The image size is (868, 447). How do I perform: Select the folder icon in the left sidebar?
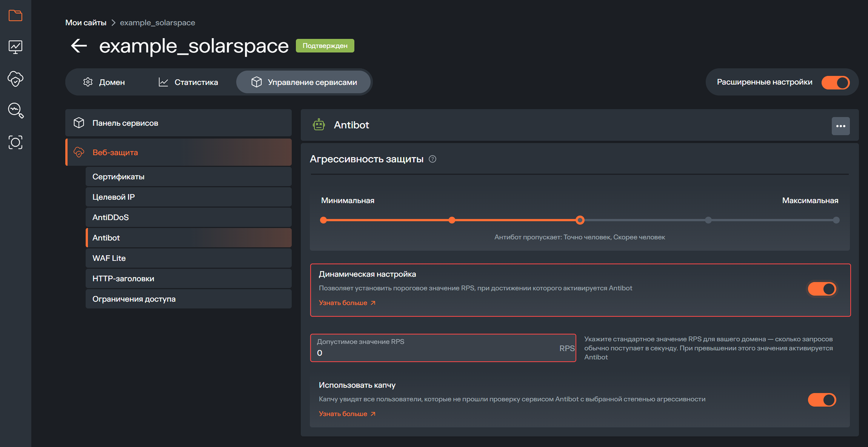tap(15, 15)
